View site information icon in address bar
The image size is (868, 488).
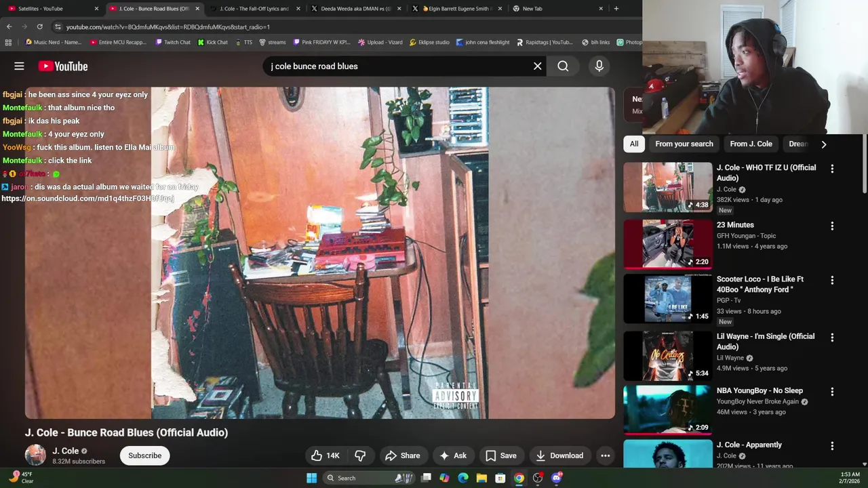click(x=58, y=26)
